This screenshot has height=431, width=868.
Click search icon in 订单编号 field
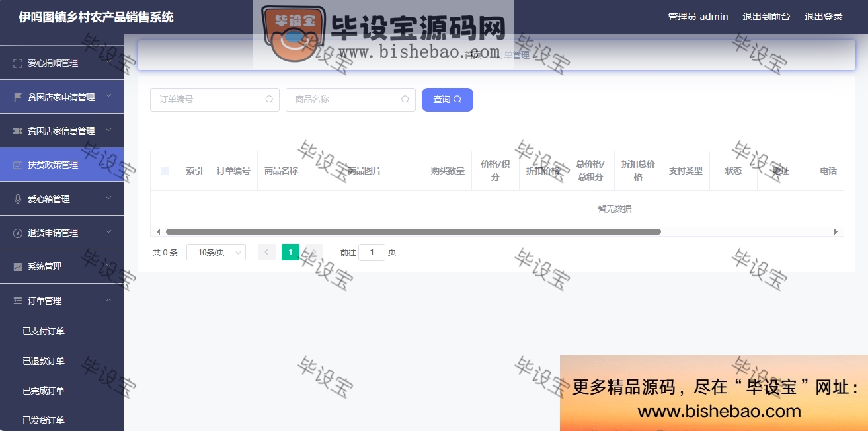pos(269,100)
